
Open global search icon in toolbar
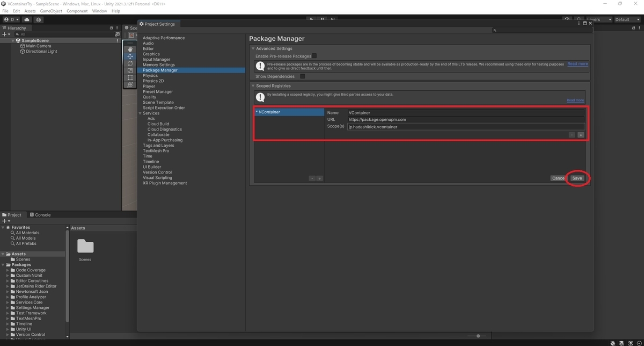tap(579, 19)
